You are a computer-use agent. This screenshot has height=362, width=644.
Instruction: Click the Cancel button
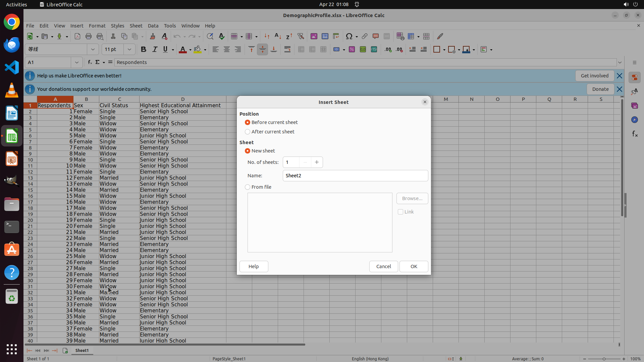click(x=383, y=266)
